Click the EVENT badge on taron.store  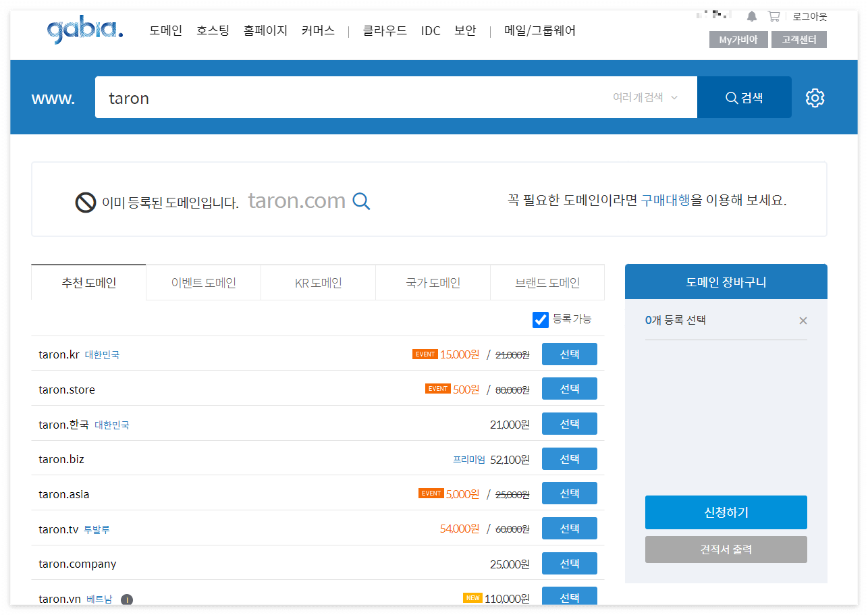pos(437,389)
